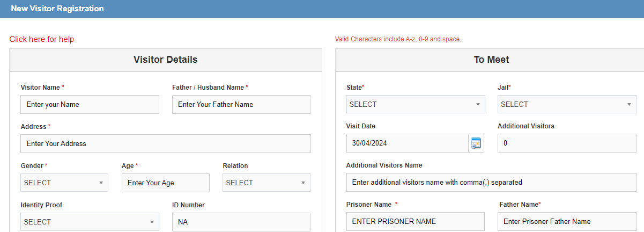
Task: Open the Relation dropdown
Action: click(267, 183)
